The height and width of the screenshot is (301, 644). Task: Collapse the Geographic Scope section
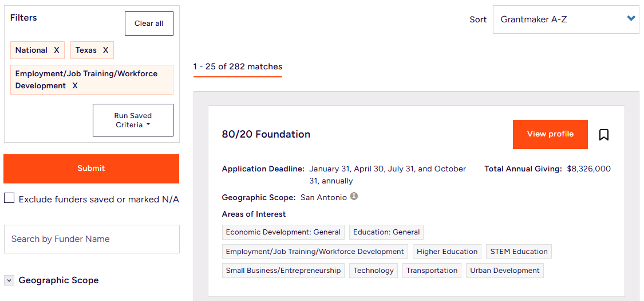(x=9, y=280)
